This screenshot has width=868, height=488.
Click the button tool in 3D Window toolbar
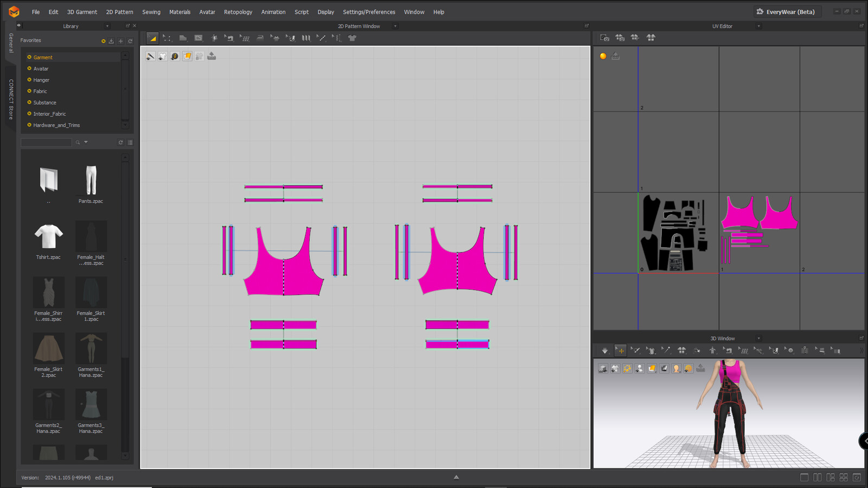(x=790, y=350)
